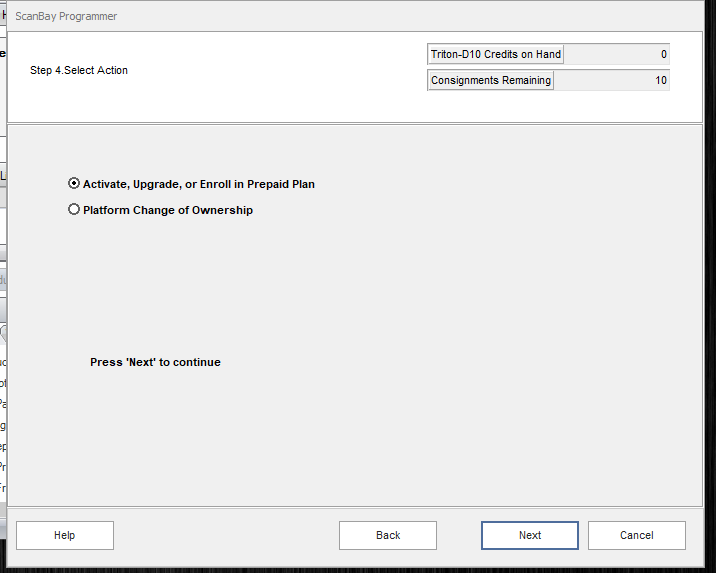This screenshot has width=716, height=573.
Task: Click the Platform Change of Ownership label text
Action: tap(168, 210)
